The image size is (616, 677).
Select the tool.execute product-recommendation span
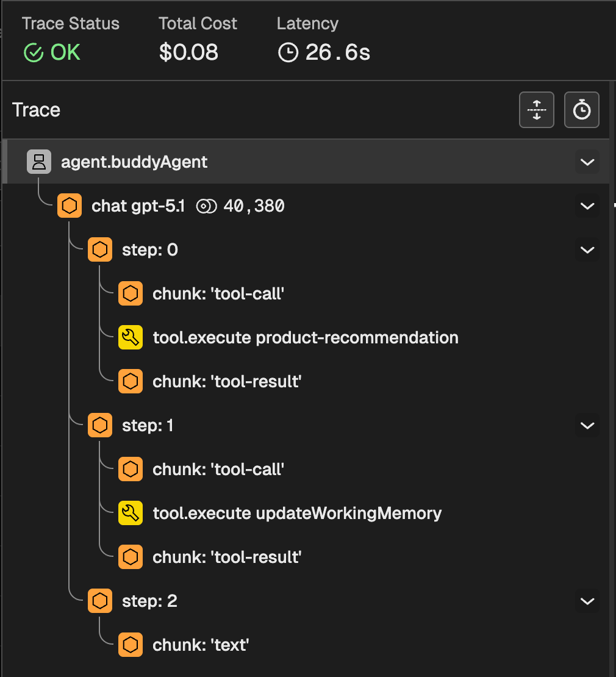(x=305, y=337)
